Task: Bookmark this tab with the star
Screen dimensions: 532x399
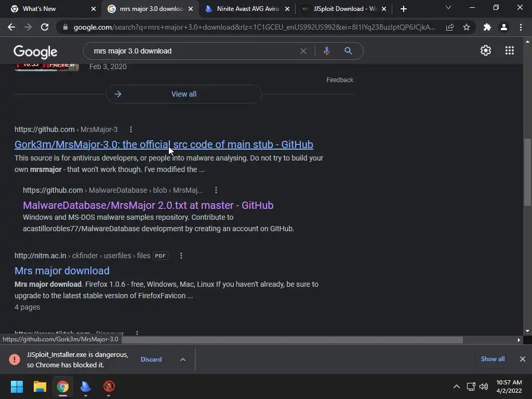Action: point(467,27)
